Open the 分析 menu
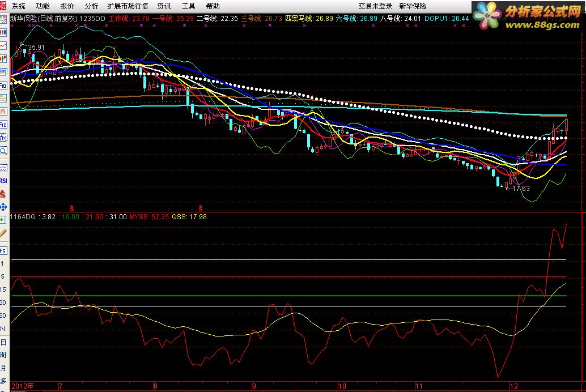586x392 pixels. (92, 6)
